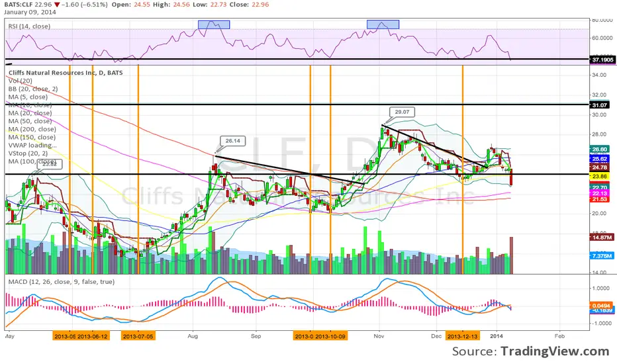Click the 'Aug' time axis label
The height and width of the screenshot is (364, 617).
pos(193,336)
